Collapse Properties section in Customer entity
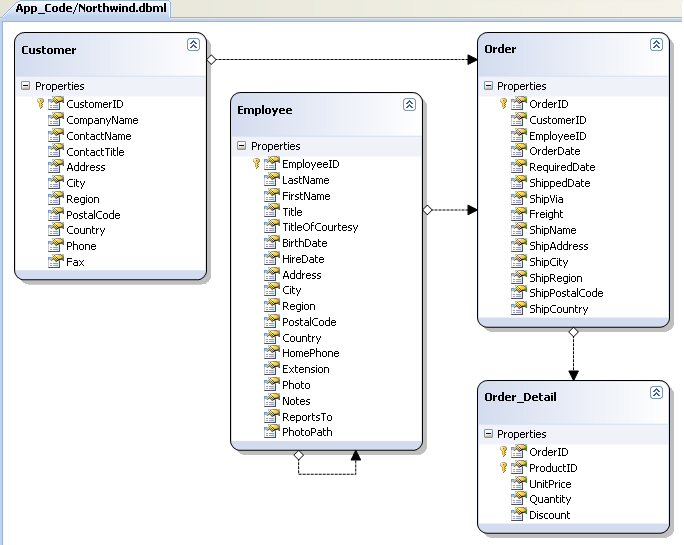The width and height of the screenshot is (684, 545). pyautogui.click(x=25, y=87)
